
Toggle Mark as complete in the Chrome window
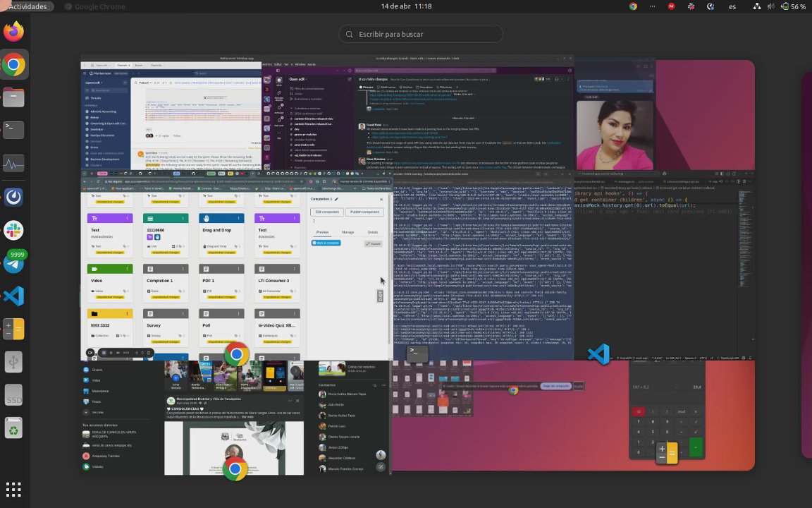pyautogui.click(x=326, y=243)
